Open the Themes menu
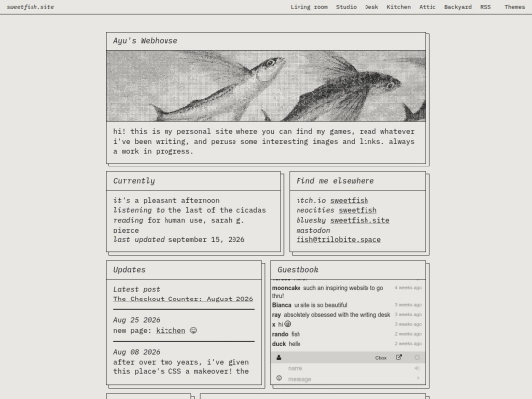 [514, 7]
